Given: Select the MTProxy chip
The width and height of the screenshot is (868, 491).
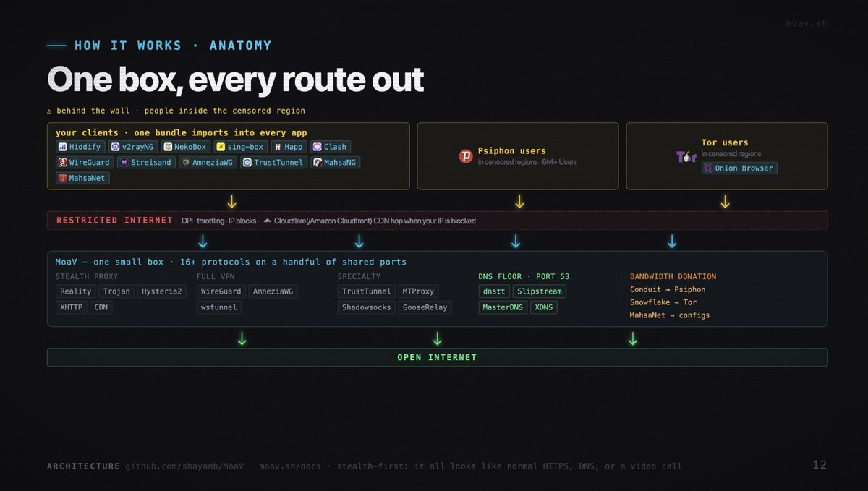Looking at the screenshot, I should coord(418,291).
